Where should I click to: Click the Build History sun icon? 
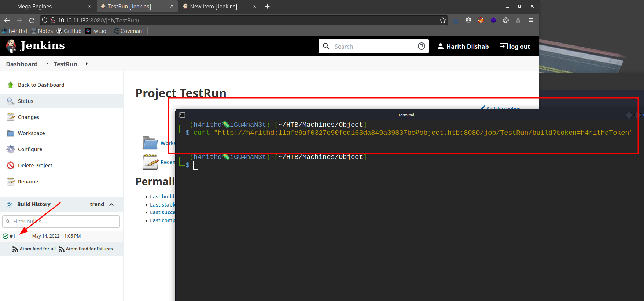[x=9, y=204]
